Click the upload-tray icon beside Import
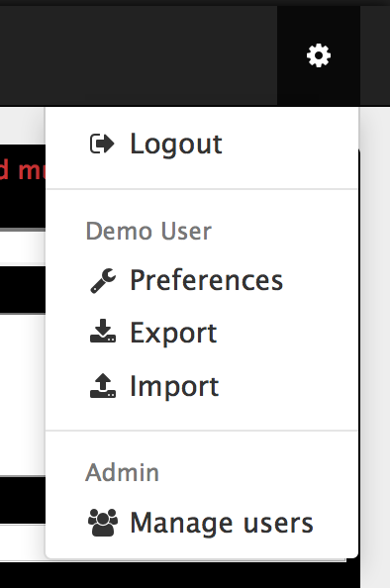The height and width of the screenshot is (588, 390). tap(103, 385)
